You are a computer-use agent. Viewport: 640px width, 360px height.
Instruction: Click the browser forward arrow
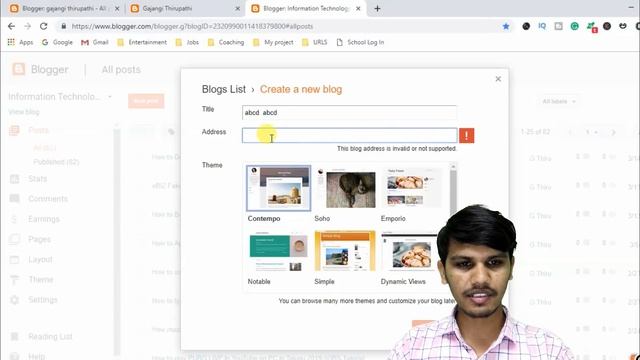tap(27, 26)
